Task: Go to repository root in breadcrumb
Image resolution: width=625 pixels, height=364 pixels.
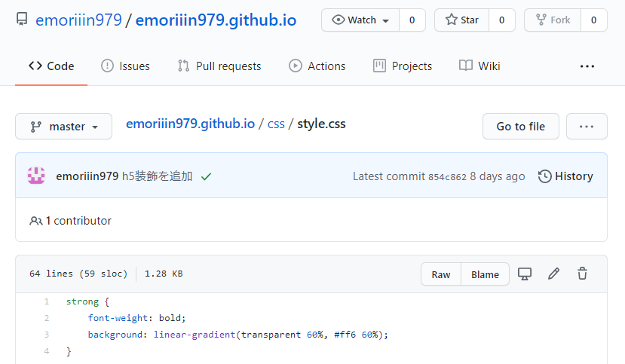Action: 190,124
